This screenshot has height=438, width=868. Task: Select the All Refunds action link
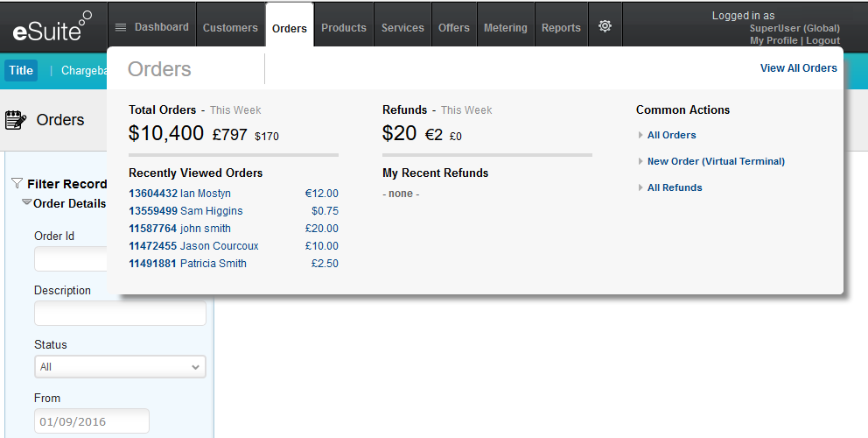coord(675,187)
